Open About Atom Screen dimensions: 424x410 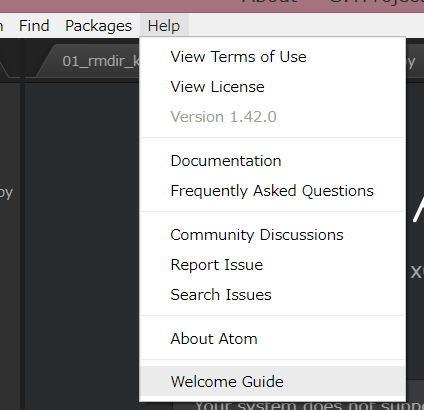click(x=272, y=339)
